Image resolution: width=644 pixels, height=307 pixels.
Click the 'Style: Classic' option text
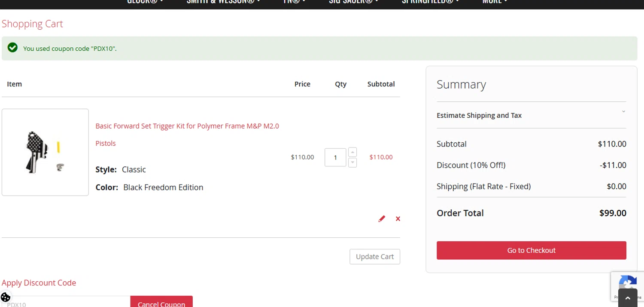coord(121,169)
